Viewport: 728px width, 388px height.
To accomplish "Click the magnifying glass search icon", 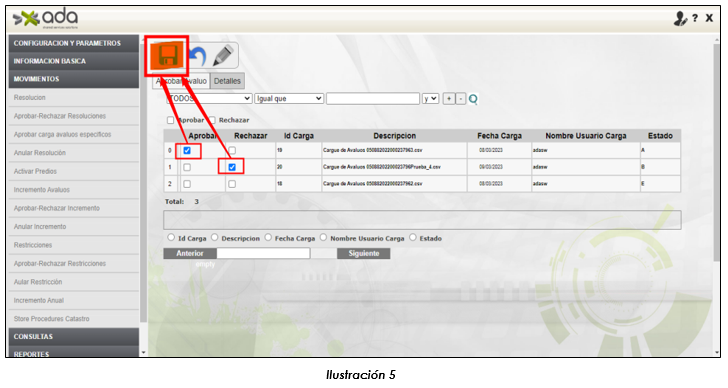I will point(473,99).
